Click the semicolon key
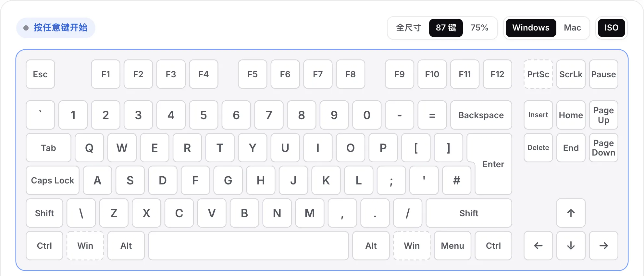The width and height of the screenshot is (644, 276). [391, 180]
